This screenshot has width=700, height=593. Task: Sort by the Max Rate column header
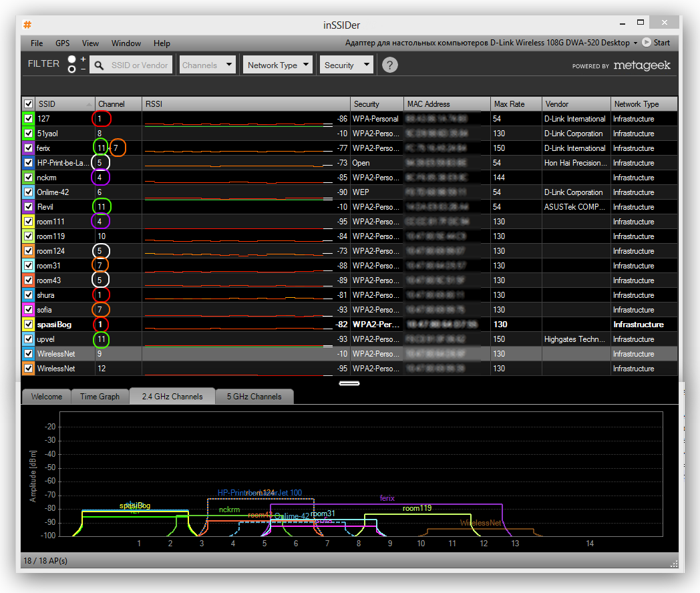(x=516, y=104)
